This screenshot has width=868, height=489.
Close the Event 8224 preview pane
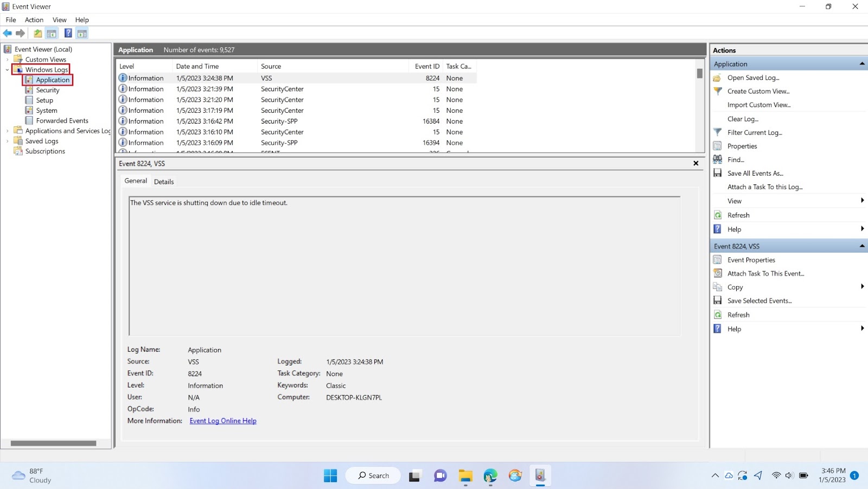(696, 163)
